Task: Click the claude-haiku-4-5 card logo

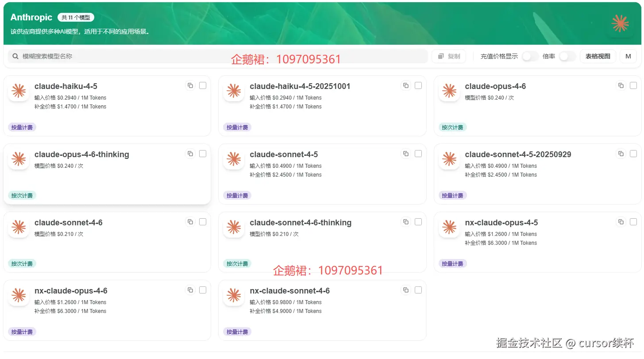Action: coord(19,91)
